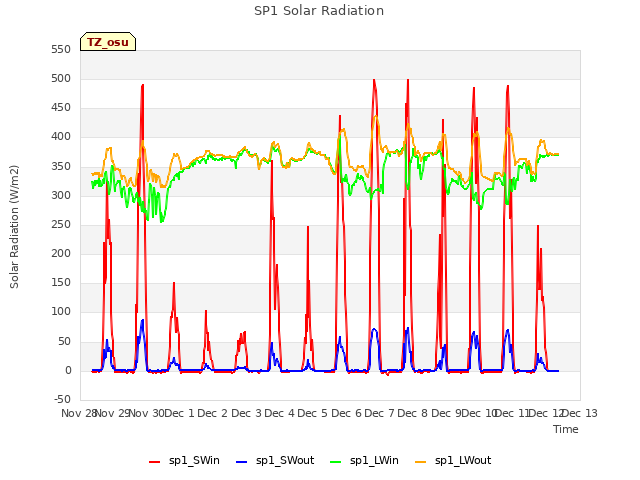Image resolution: width=640 pixels, height=480 pixels.
Task: Click the Solar Radiation (W/m2) axis label
Action: click(14, 227)
